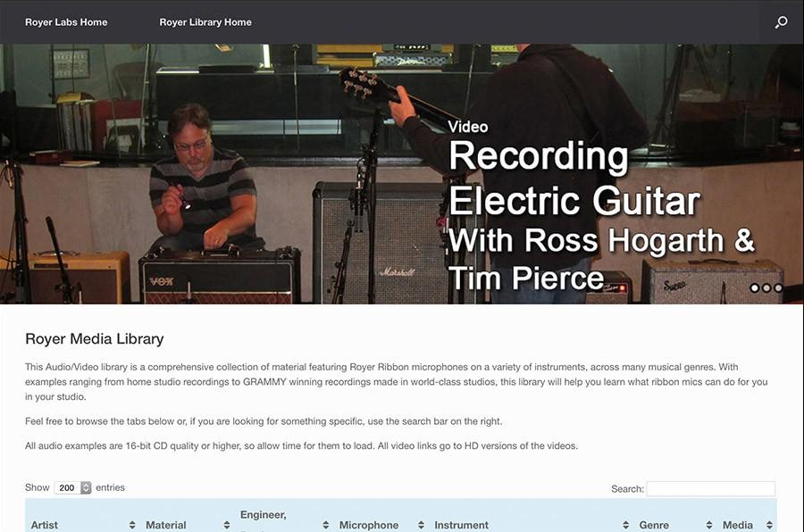Click the paragraph starting "This Audio/Video library"
Viewport: 804px width, 532px height.
pyautogui.click(x=397, y=382)
